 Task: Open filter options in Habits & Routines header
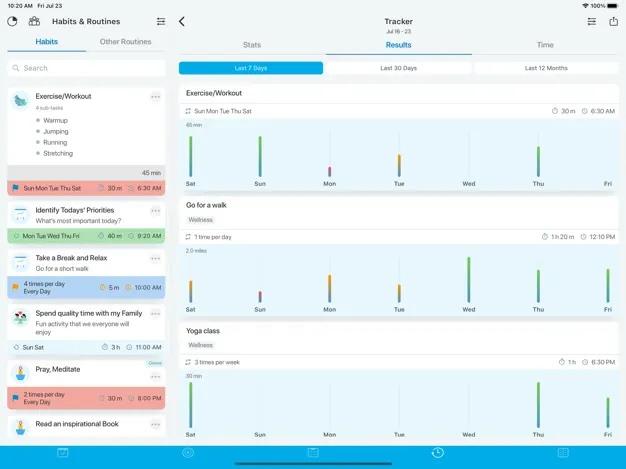[x=161, y=21]
